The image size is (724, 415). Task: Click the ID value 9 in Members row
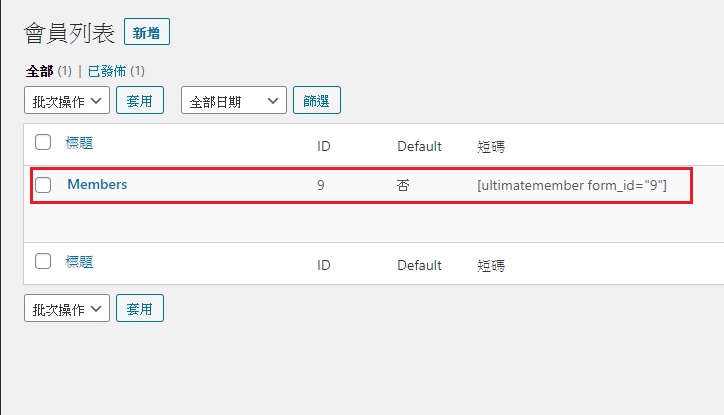click(320, 185)
